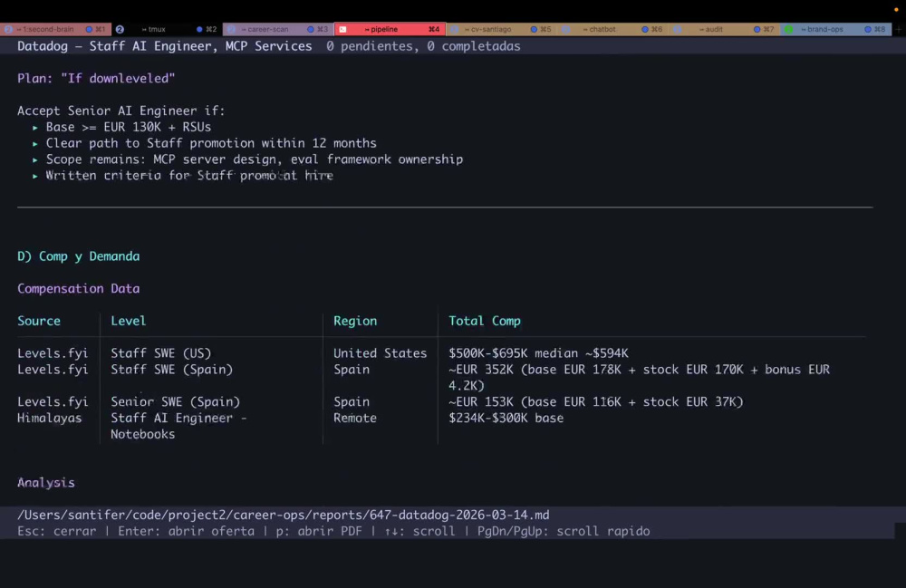Click 'Accept Senior AI Engineer if:' line
Screen dimensions: 906x588
(120, 111)
